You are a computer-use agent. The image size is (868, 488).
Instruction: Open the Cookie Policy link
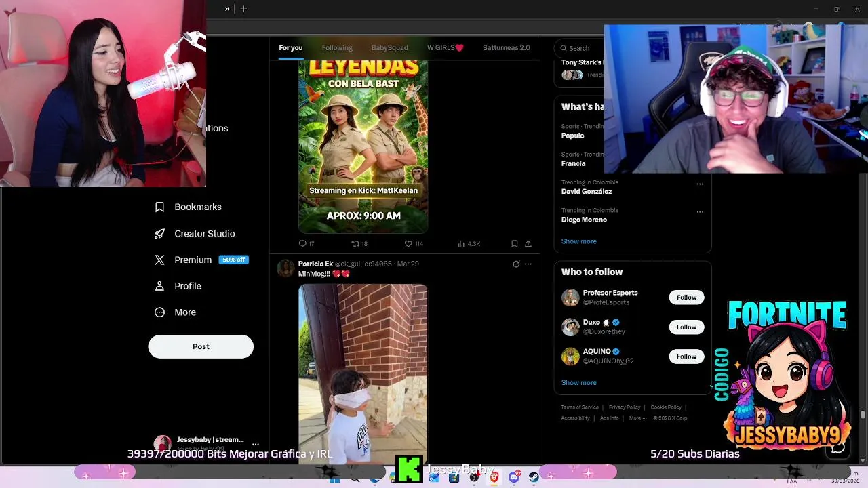coord(666,407)
